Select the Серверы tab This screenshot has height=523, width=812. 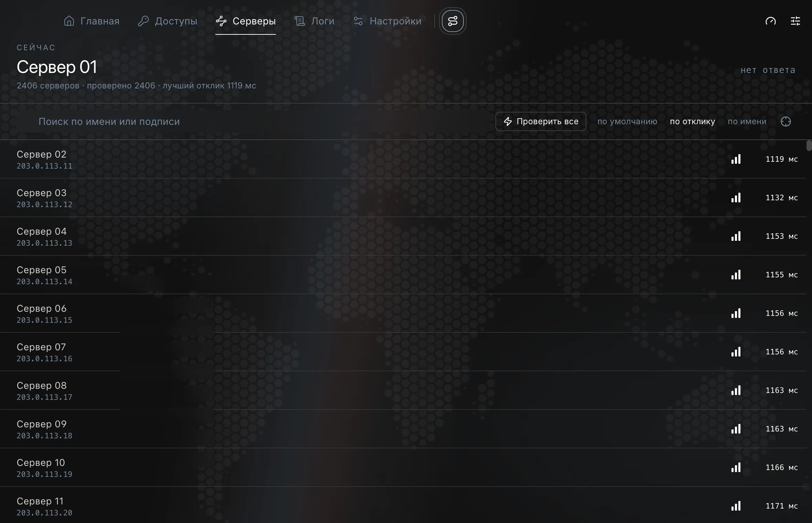[246, 21]
